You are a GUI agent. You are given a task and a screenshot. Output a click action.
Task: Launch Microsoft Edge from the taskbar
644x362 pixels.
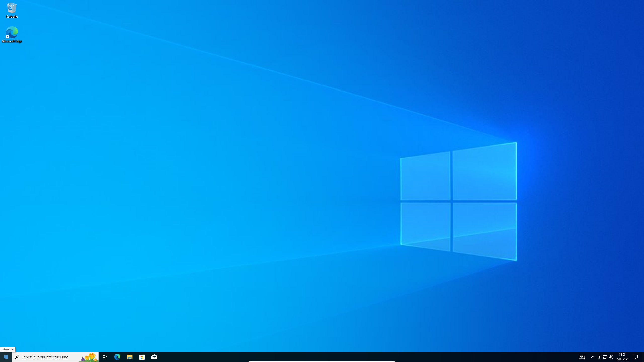pyautogui.click(x=117, y=357)
